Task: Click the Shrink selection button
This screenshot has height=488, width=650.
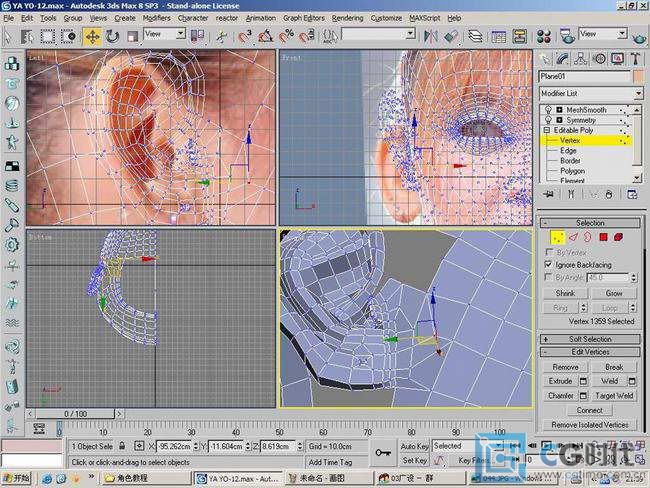Action: click(565, 293)
